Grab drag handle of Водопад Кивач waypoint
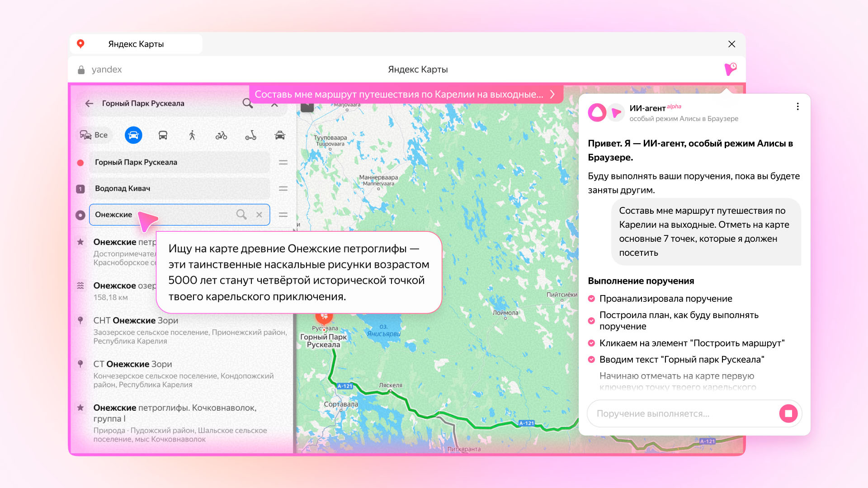The width and height of the screenshot is (868, 488). click(x=283, y=188)
